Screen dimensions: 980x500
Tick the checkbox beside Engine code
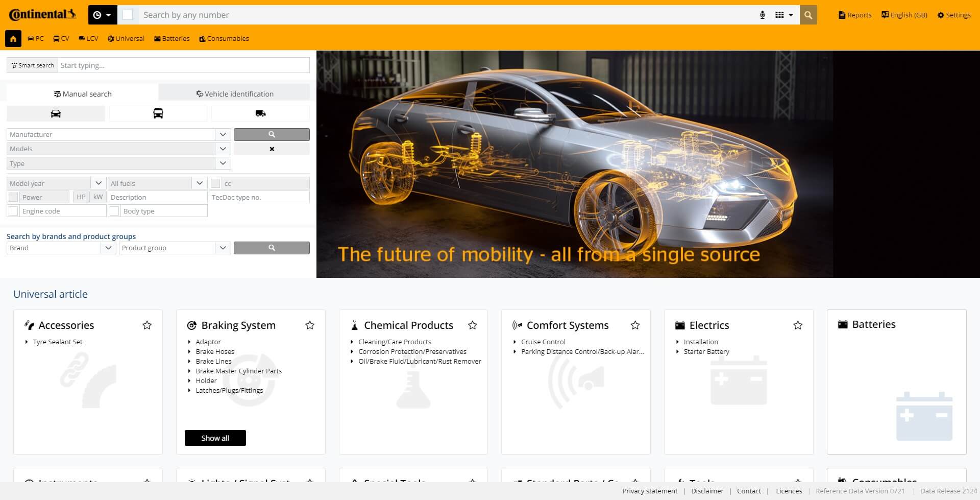pyautogui.click(x=13, y=211)
